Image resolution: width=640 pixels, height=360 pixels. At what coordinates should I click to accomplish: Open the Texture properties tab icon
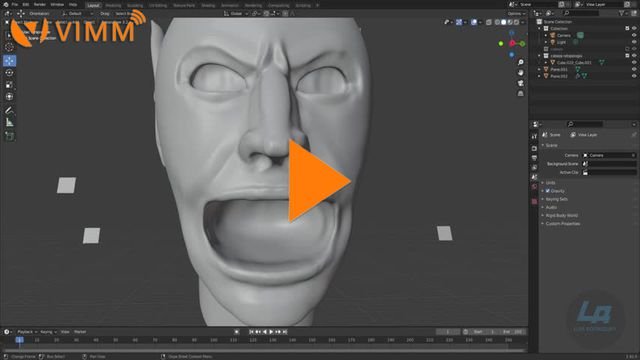point(534,202)
